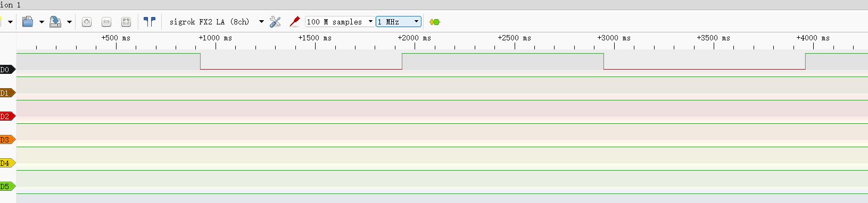Click the +2000 ms ruler mark
The height and width of the screenshot is (203, 868).
(414, 38)
